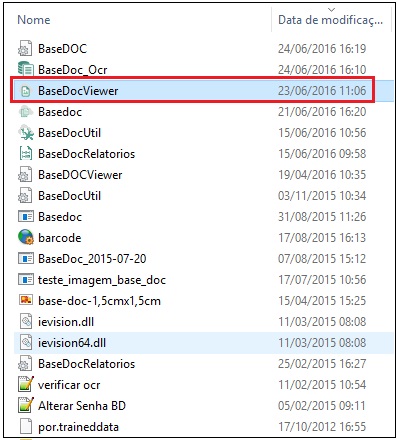Click the blank page icon of por.traineddata
The height and width of the screenshot is (440, 397).
click(26, 427)
